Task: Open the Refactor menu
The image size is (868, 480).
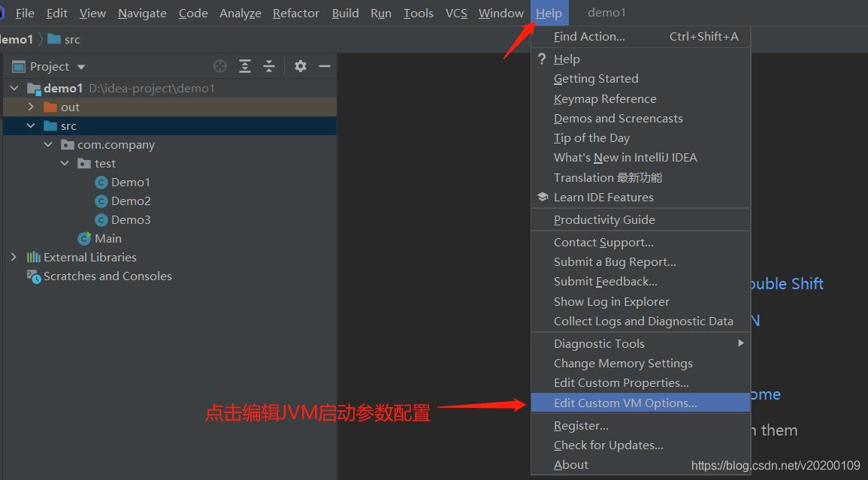Action: [x=296, y=13]
